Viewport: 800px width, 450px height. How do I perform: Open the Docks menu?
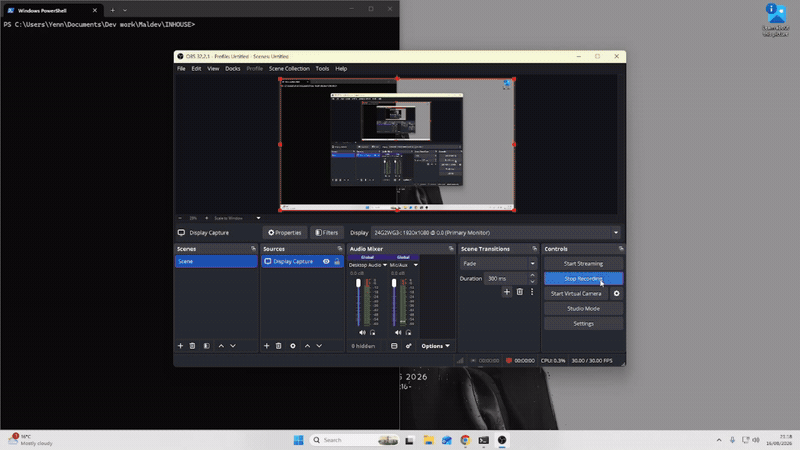click(x=233, y=68)
